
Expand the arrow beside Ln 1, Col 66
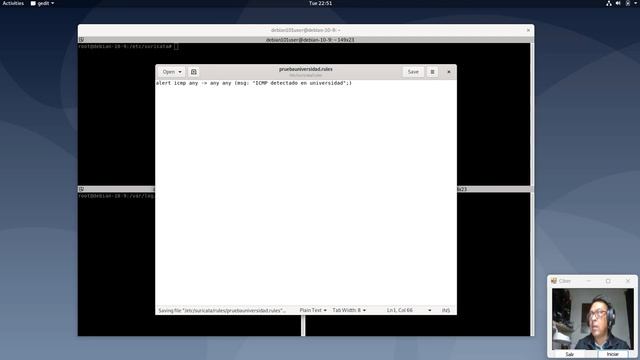point(429,310)
